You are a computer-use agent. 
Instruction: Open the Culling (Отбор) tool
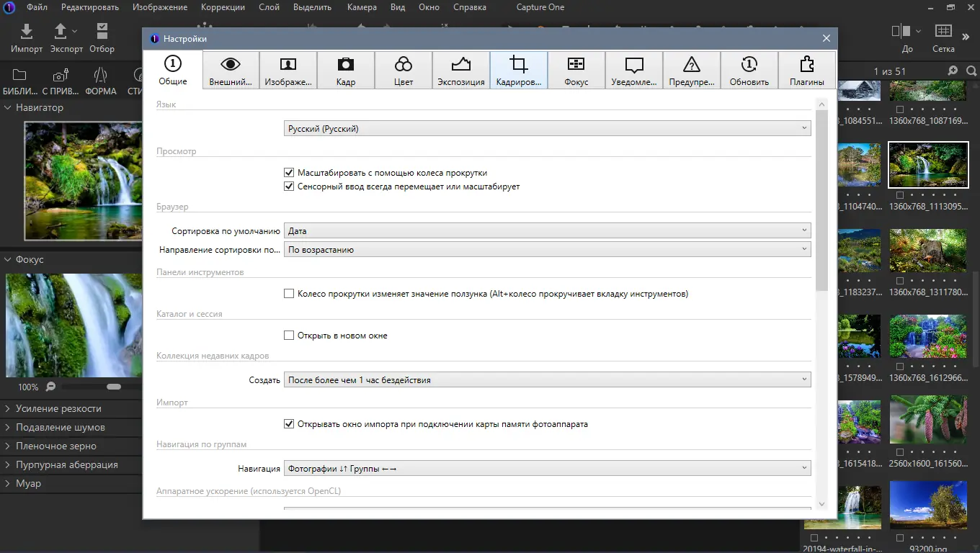pyautogui.click(x=102, y=38)
